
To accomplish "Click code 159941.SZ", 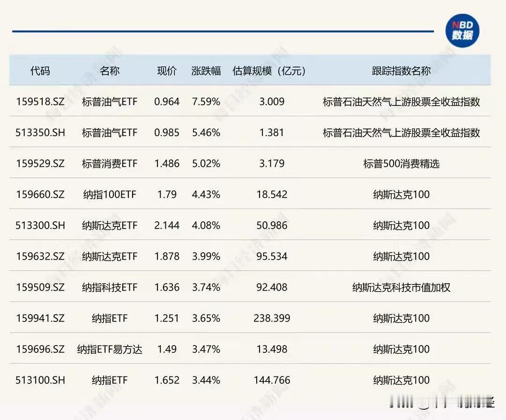I will pos(40,318).
